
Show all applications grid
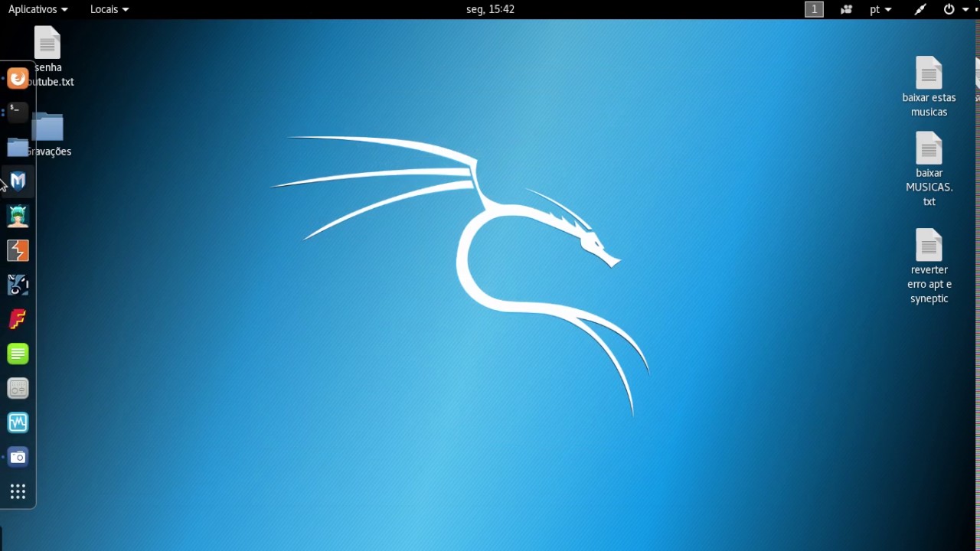click(x=18, y=491)
